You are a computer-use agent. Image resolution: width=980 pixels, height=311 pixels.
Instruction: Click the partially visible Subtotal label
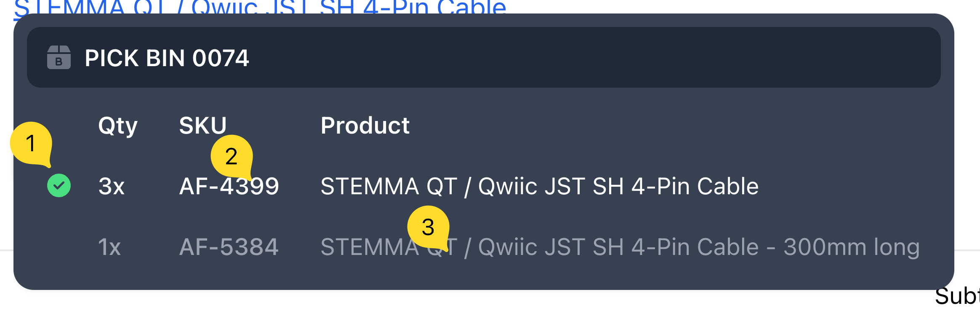coord(956,297)
